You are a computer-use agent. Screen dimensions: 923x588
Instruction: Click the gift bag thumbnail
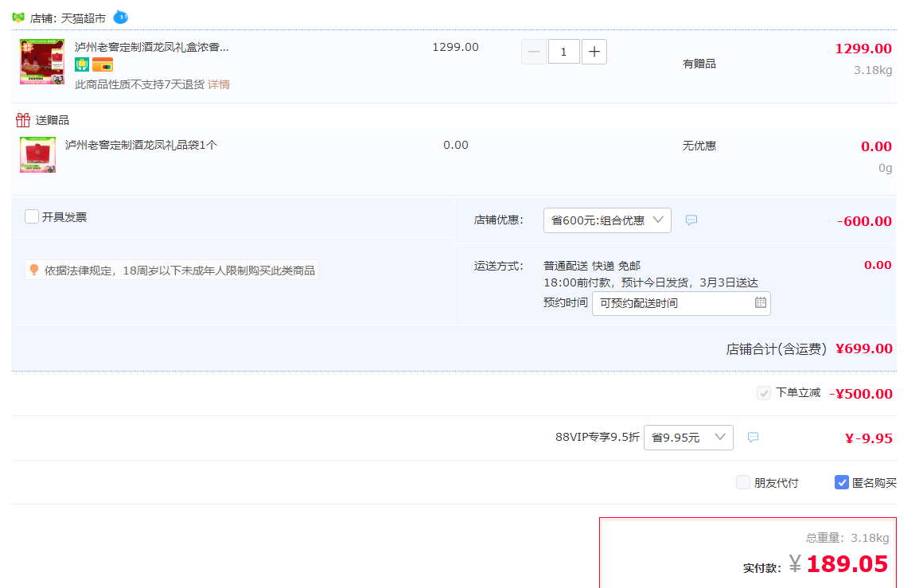[37, 155]
